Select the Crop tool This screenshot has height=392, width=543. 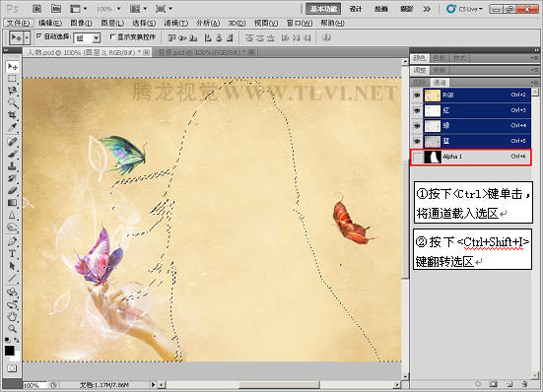click(x=13, y=115)
